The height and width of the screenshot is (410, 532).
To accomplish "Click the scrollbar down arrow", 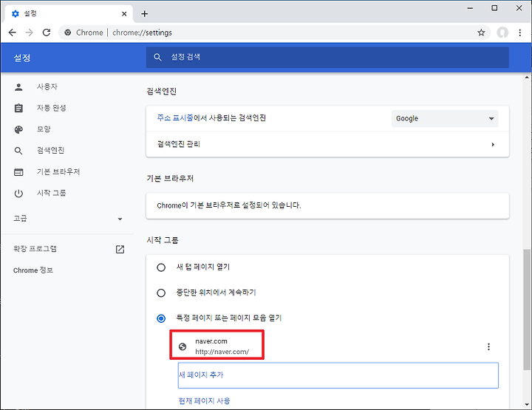I will [527, 404].
